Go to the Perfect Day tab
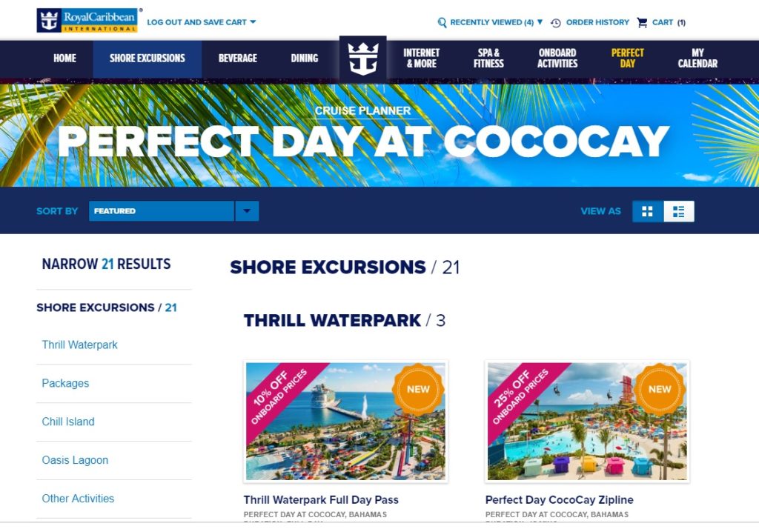 coord(627,59)
